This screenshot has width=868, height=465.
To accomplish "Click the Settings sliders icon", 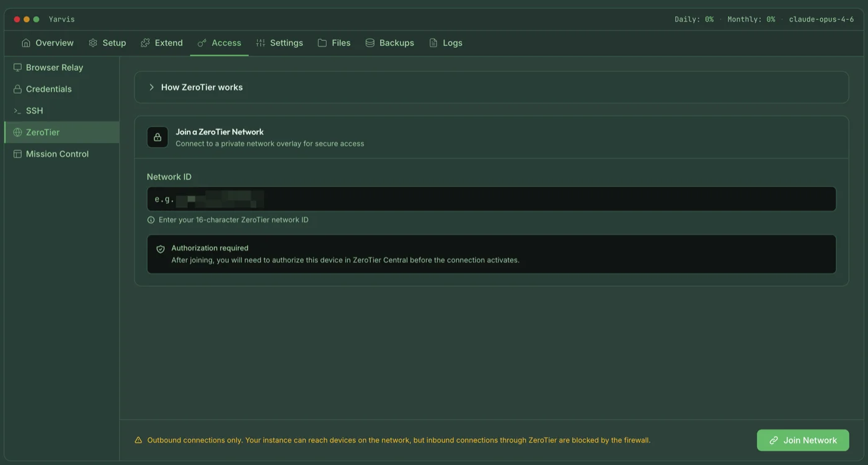I will click(260, 43).
